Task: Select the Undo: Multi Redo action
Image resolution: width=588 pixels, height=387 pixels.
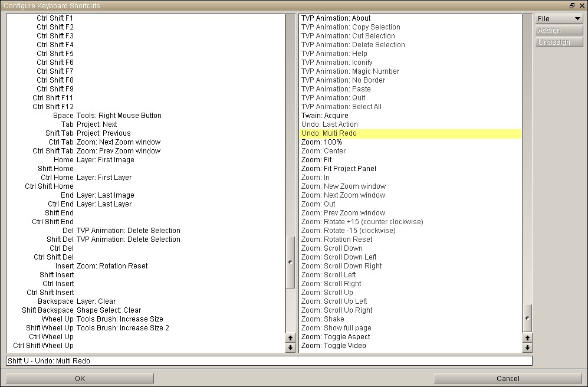Action: [410, 133]
